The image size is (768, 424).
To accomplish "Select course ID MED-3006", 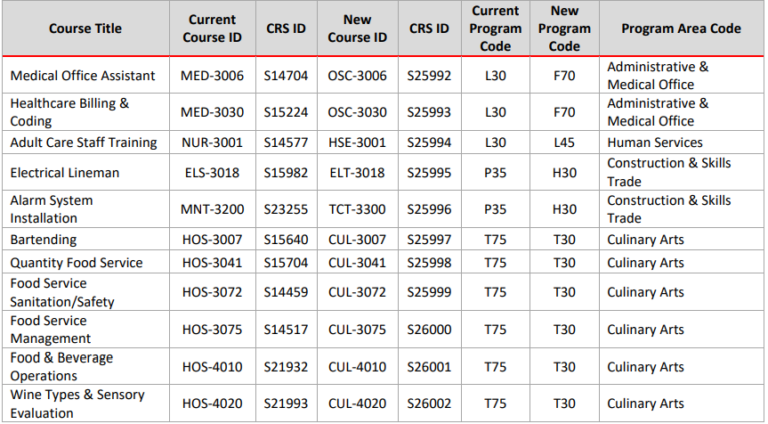I will [x=211, y=76].
